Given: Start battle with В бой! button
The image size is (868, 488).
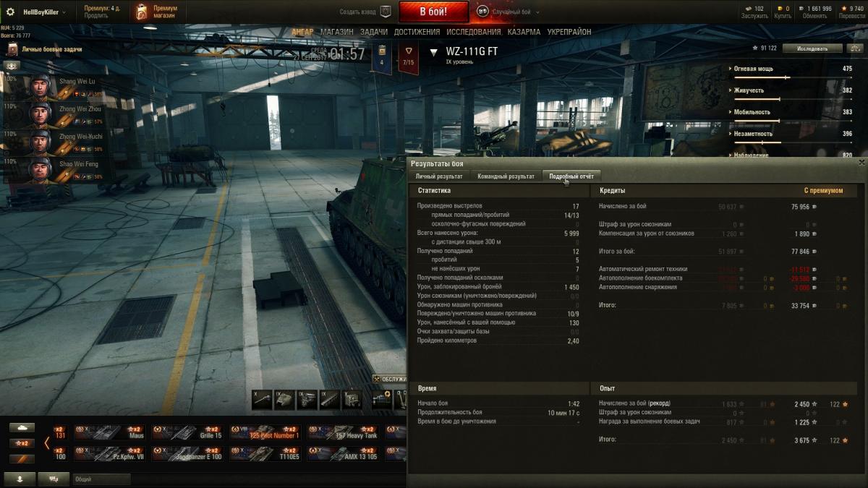Looking at the screenshot, I should [x=433, y=12].
